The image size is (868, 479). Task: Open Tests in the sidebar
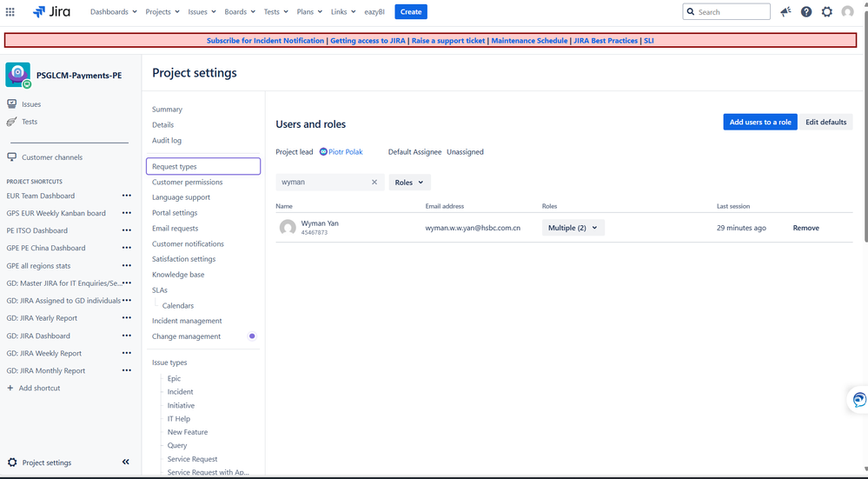[30, 122]
